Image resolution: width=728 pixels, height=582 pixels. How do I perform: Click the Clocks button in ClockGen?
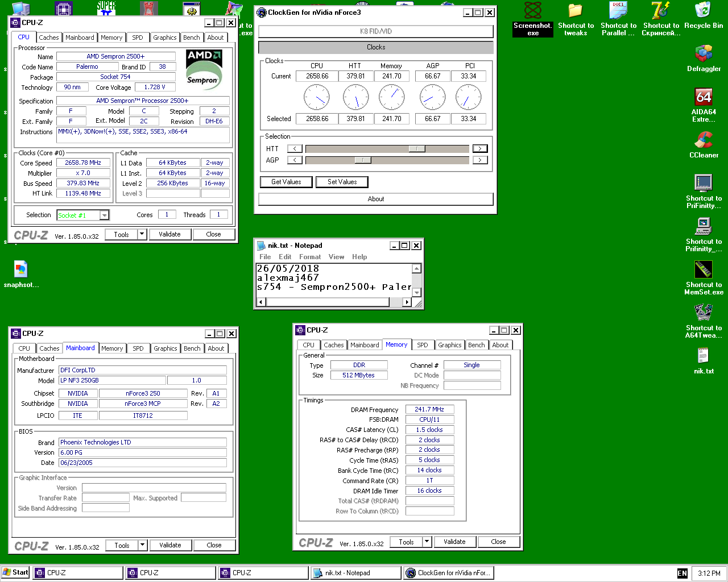tap(376, 47)
